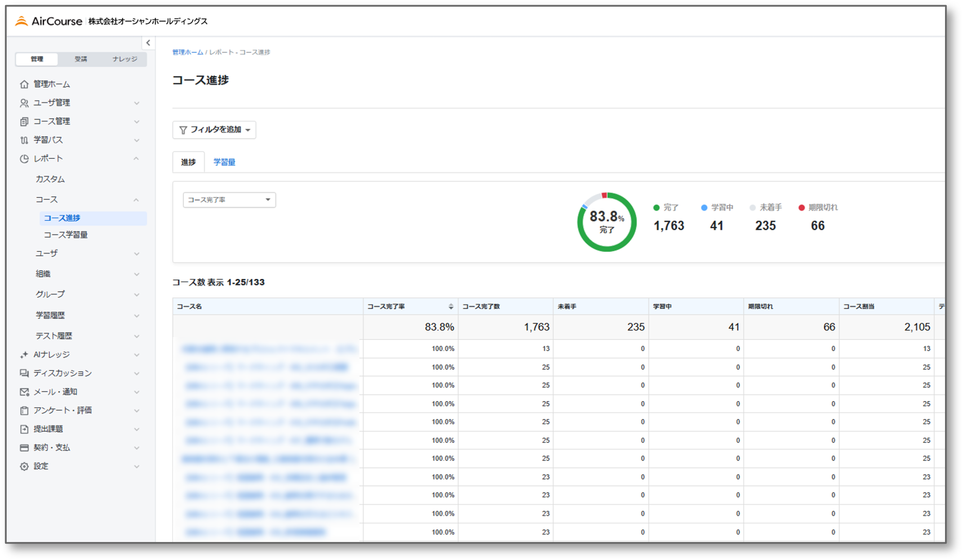Open the コース完了率 dropdown selector
Viewport: 963px width, 560px height.
229,200
